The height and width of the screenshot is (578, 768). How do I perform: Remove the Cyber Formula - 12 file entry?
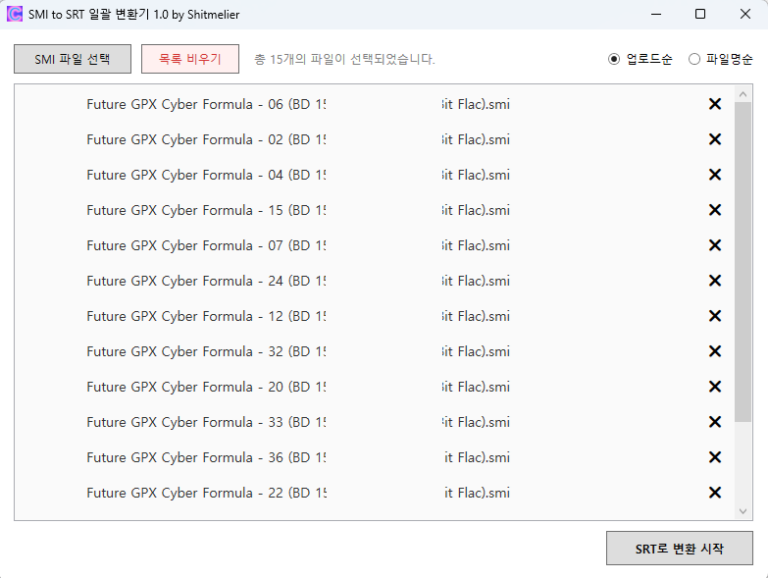tap(715, 316)
